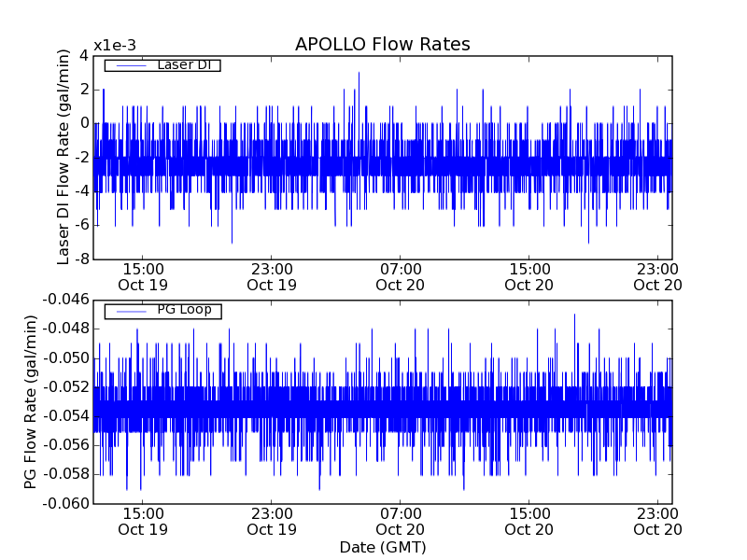Select the Laser DI legend label

pyautogui.click(x=183, y=65)
